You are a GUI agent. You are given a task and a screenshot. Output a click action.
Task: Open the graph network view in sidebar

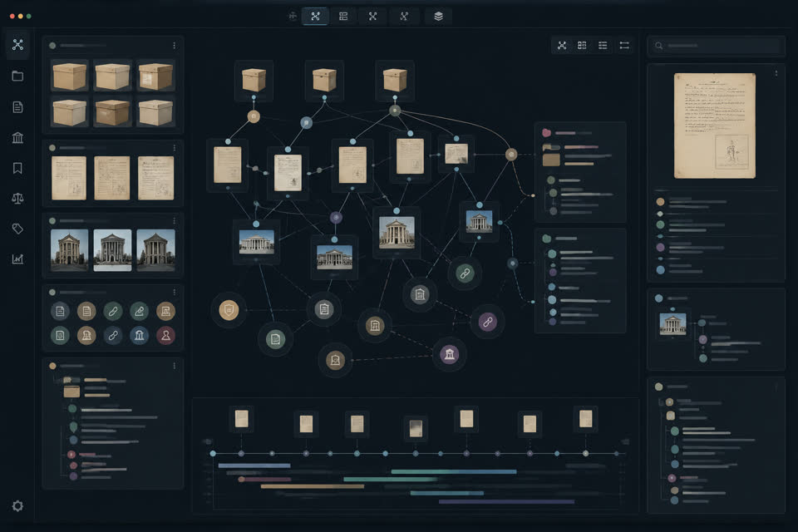point(17,45)
